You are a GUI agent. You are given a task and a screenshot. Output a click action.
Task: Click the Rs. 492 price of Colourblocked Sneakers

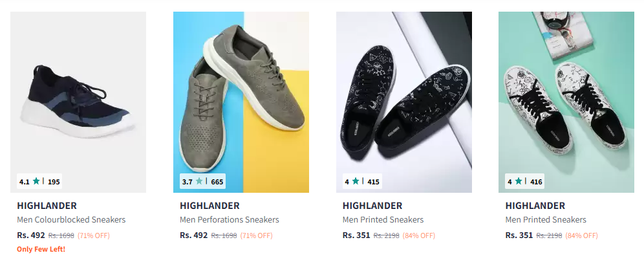[31, 235]
